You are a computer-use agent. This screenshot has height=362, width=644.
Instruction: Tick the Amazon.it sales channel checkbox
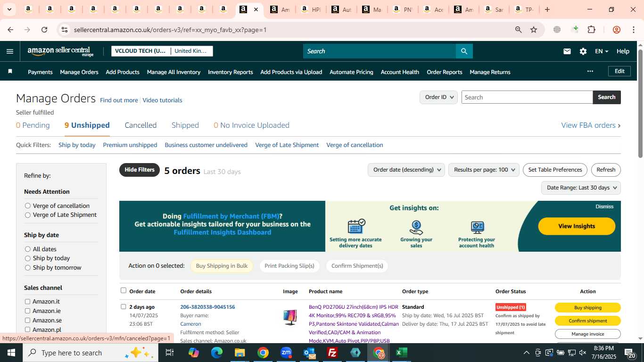pos(27,302)
